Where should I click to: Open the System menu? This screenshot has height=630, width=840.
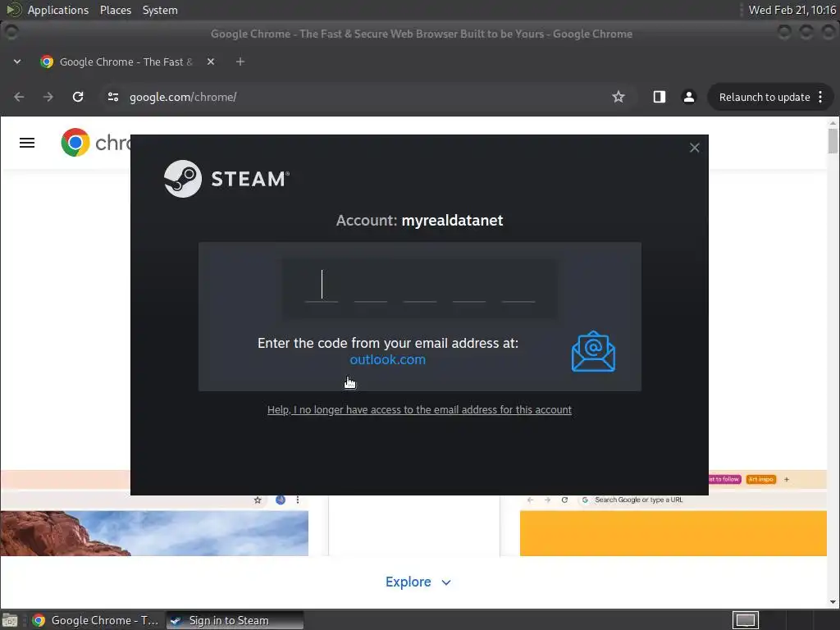click(160, 10)
